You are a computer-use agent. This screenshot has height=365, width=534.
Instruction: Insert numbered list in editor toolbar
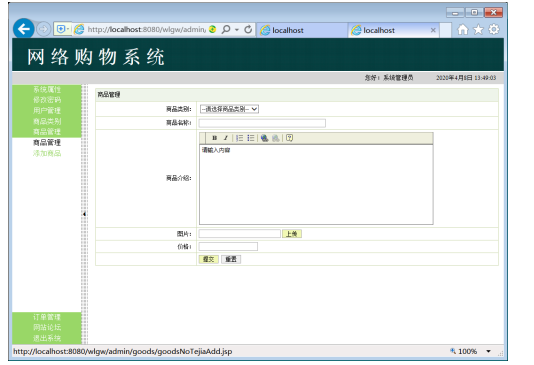(x=239, y=138)
